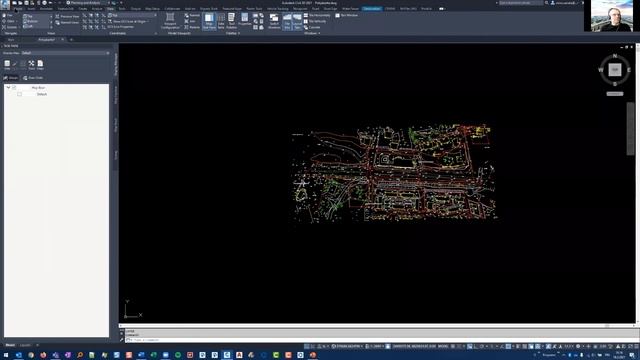Expand the Palettes panel dropdown

pyautogui.click(x=233, y=33)
